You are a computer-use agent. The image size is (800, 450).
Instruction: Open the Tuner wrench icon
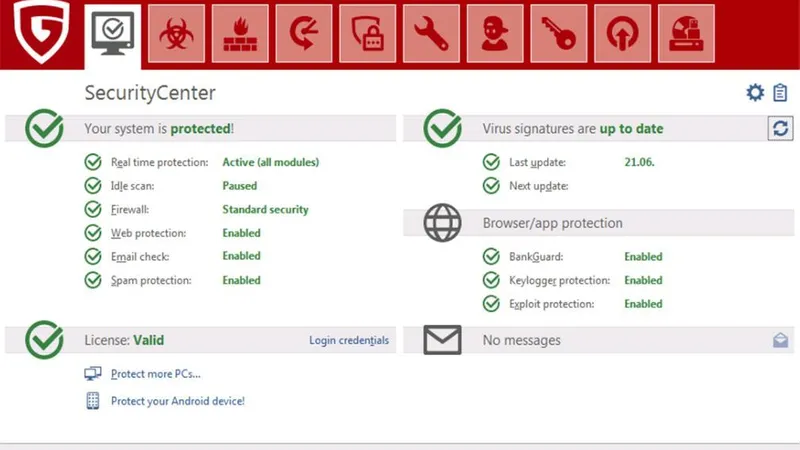tap(431, 33)
